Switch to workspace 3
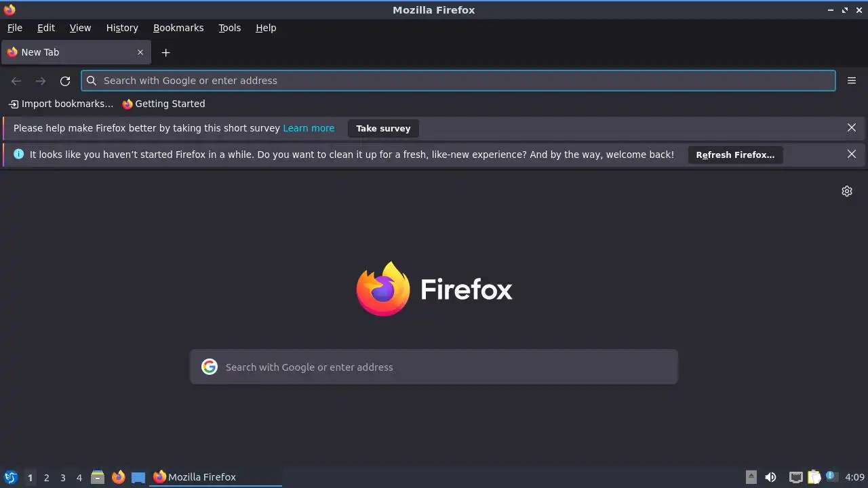The height and width of the screenshot is (488, 868). tap(62, 477)
